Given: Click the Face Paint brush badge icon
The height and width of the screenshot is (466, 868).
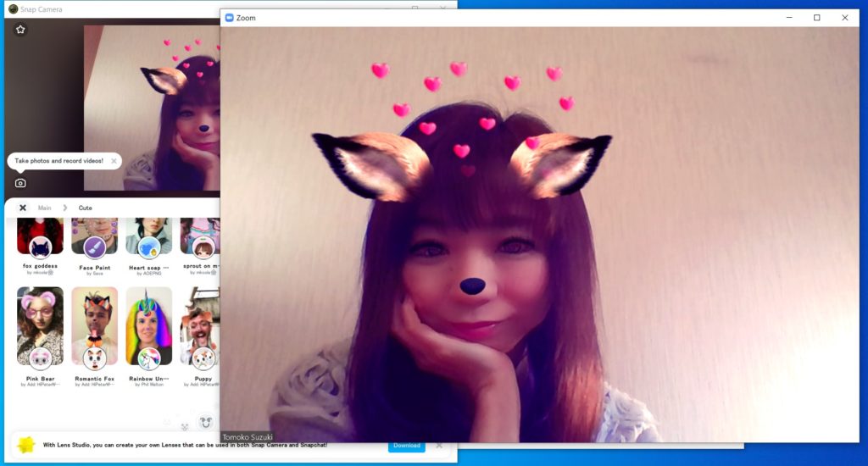Looking at the screenshot, I should pyautogui.click(x=95, y=248).
